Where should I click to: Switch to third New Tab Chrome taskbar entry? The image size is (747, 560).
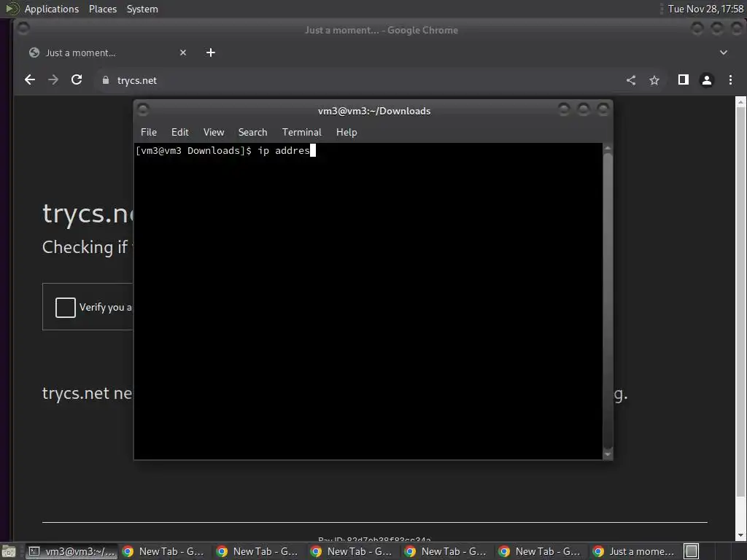352,551
